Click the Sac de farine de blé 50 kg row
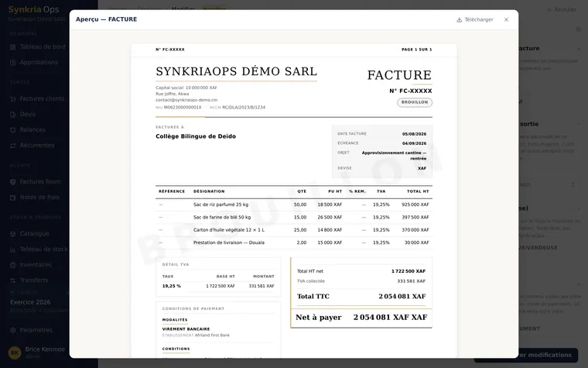Image resolution: width=588 pixels, height=368 pixels. 294,218
